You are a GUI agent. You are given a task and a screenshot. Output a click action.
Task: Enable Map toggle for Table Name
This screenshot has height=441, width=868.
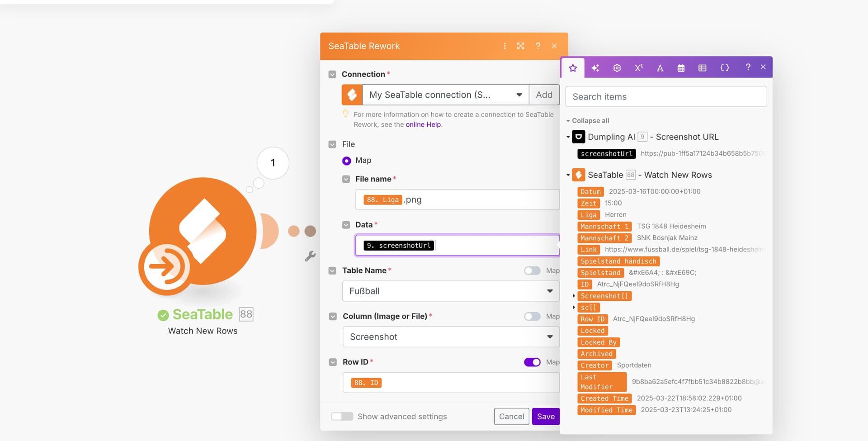(x=532, y=270)
